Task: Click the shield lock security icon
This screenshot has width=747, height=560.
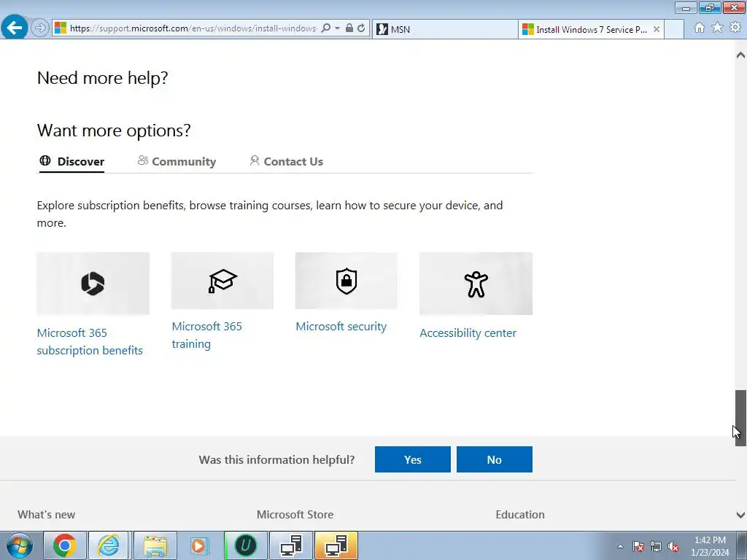Action: 347,281
